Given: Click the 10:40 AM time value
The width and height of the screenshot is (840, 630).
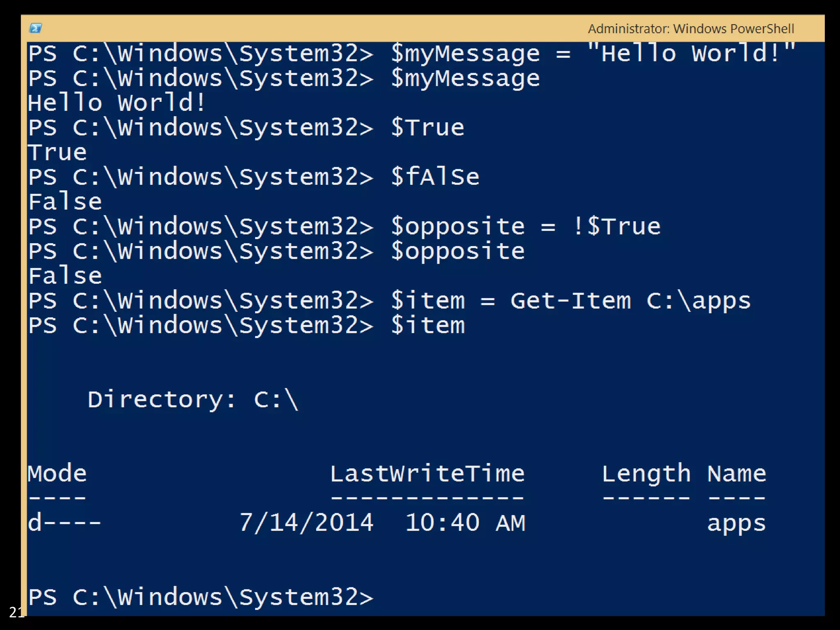Looking at the screenshot, I should point(465,523).
